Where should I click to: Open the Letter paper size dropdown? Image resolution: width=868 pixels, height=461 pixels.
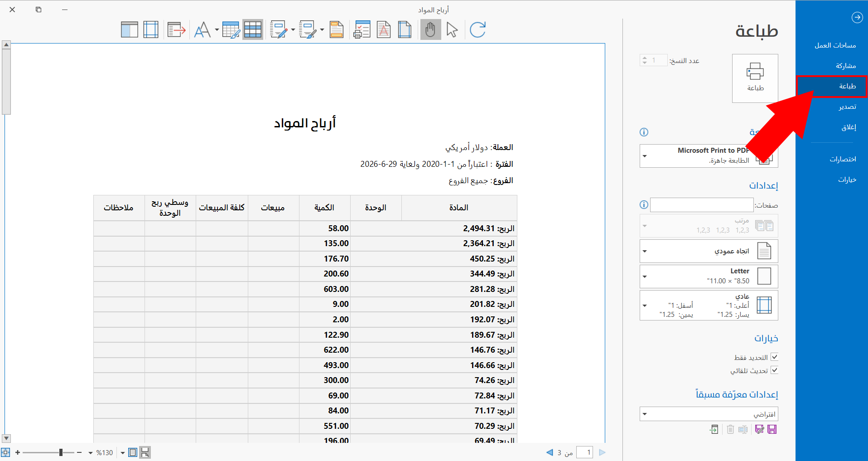pos(709,276)
